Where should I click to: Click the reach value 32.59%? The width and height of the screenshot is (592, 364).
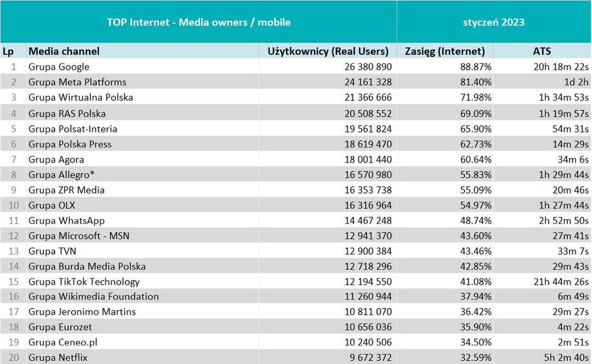(477, 358)
